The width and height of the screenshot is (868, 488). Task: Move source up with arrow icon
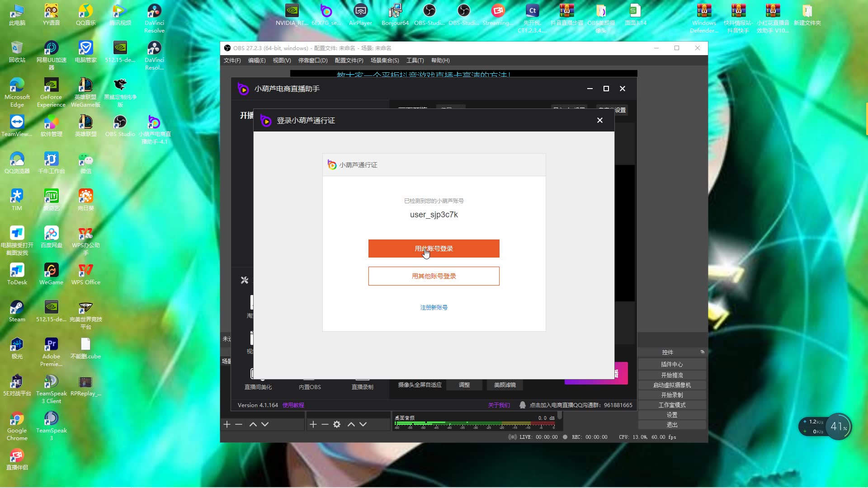pos(351,424)
